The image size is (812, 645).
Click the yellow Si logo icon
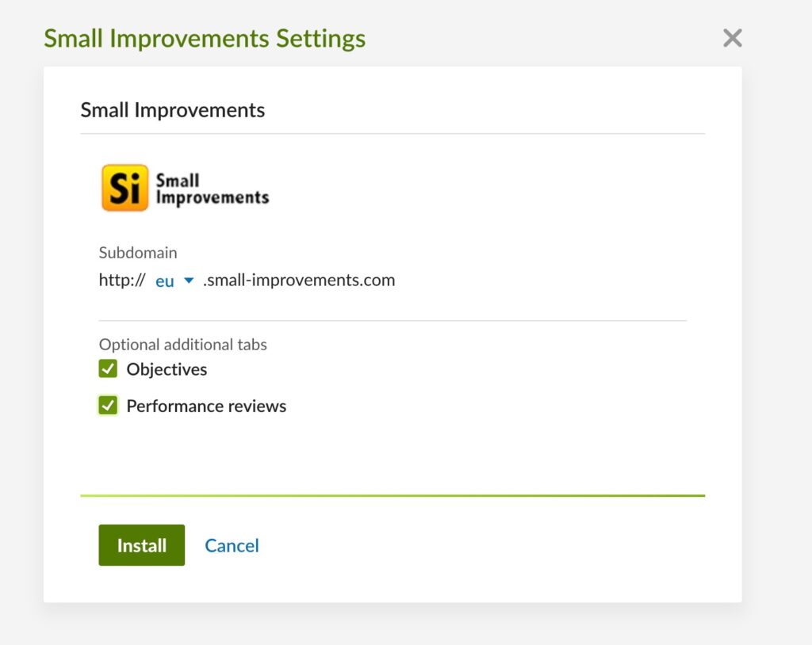coord(124,188)
